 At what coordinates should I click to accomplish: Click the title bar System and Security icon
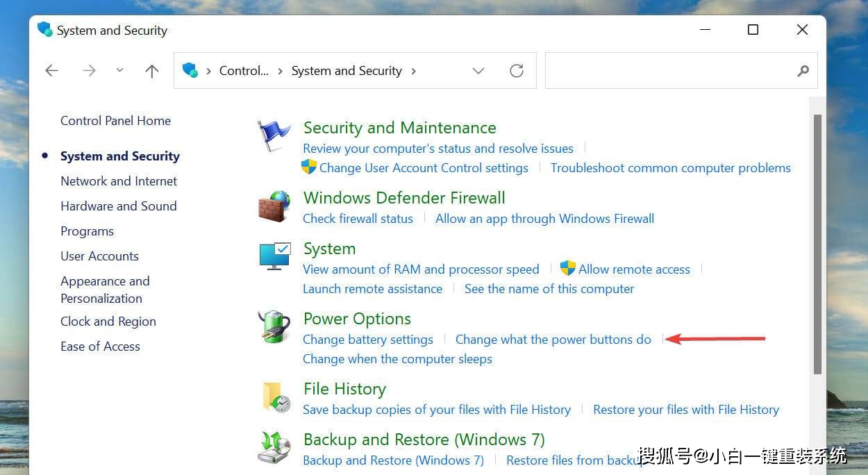click(x=45, y=30)
